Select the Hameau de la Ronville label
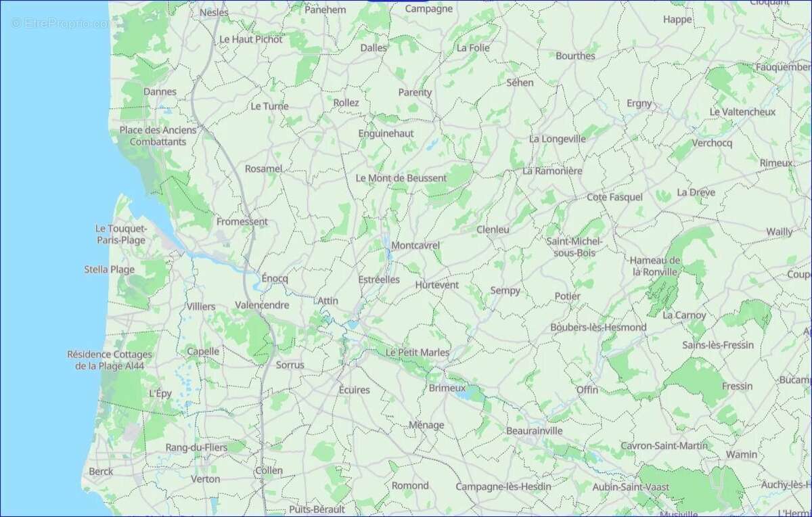 [x=655, y=266]
